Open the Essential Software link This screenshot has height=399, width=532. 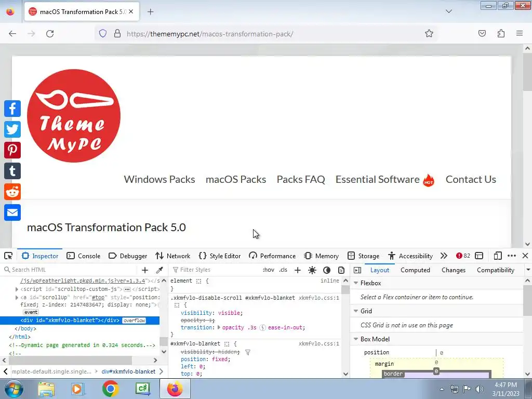pyautogui.click(x=385, y=179)
